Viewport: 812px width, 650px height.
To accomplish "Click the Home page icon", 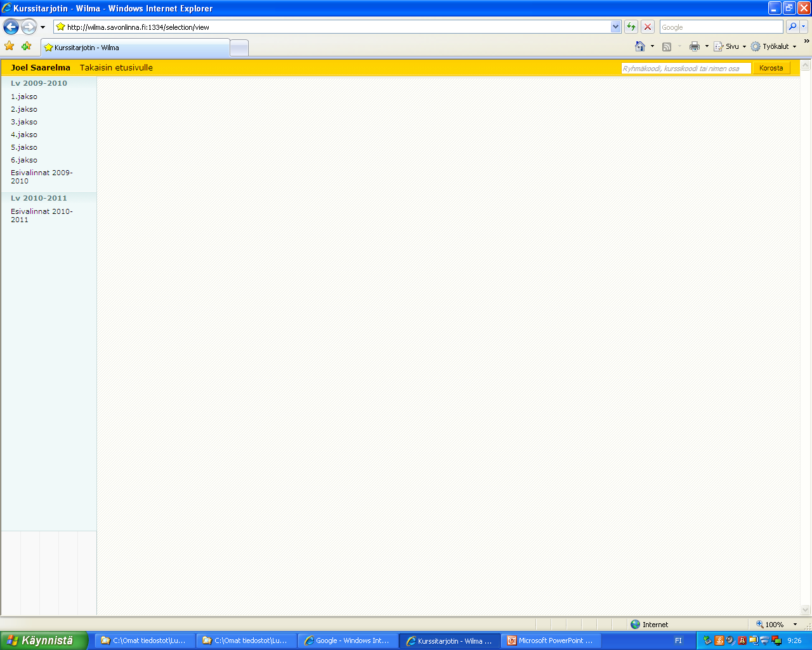I will tap(640, 46).
